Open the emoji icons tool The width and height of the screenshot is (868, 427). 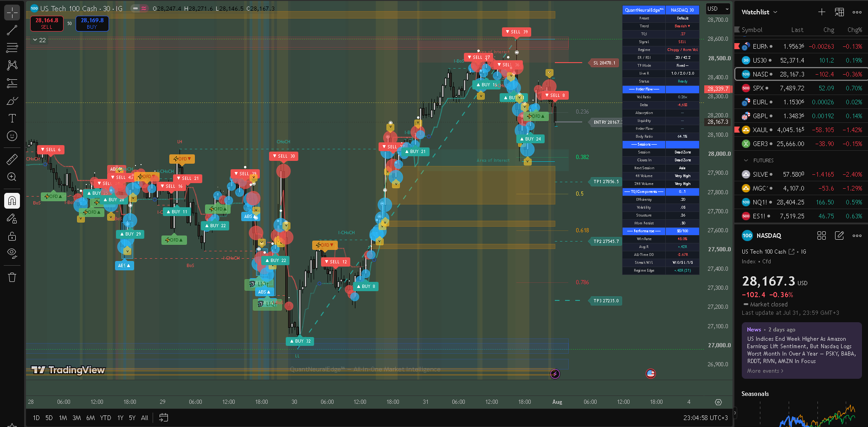pyautogui.click(x=12, y=136)
